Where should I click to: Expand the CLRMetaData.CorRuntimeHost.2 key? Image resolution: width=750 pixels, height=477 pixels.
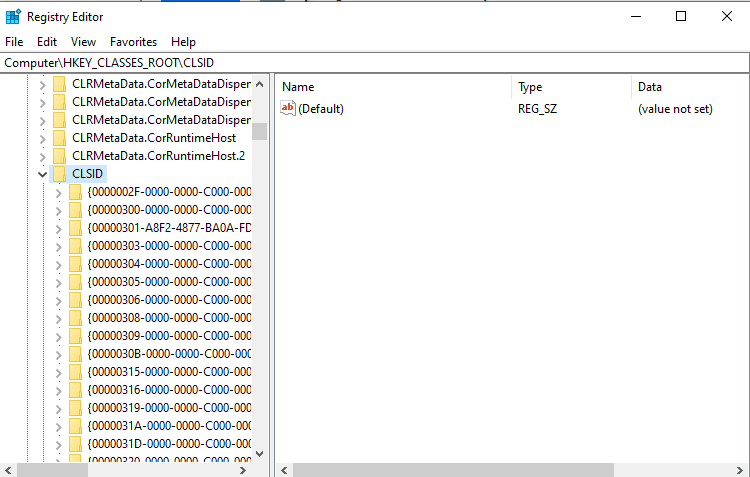pos(42,156)
